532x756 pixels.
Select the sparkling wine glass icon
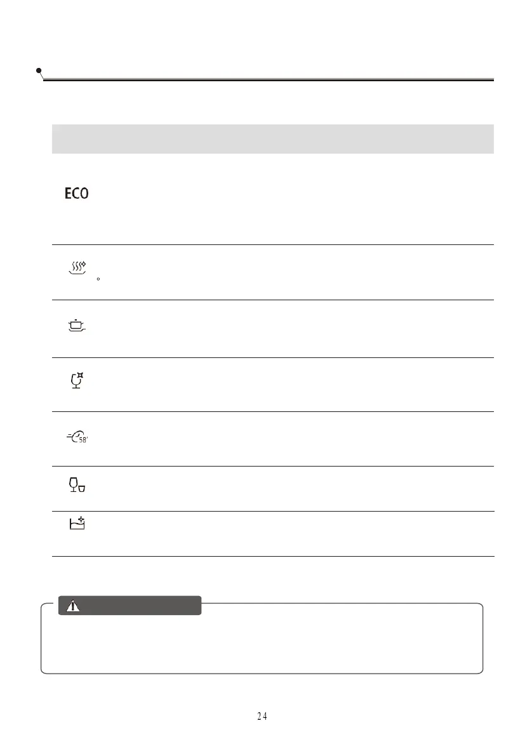(77, 381)
